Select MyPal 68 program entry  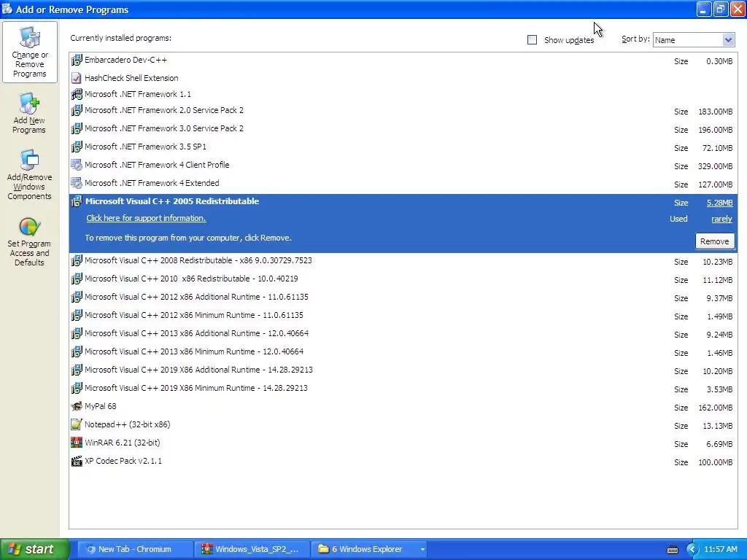pos(403,406)
